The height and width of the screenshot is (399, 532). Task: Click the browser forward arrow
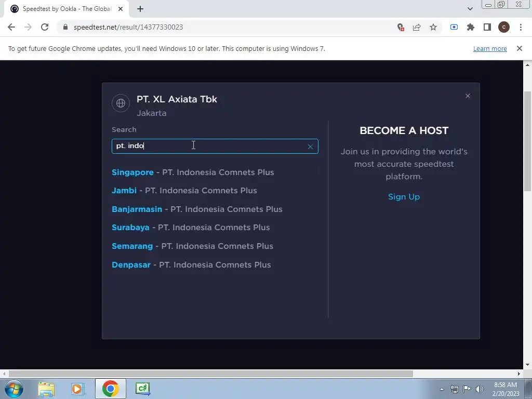tap(28, 27)
